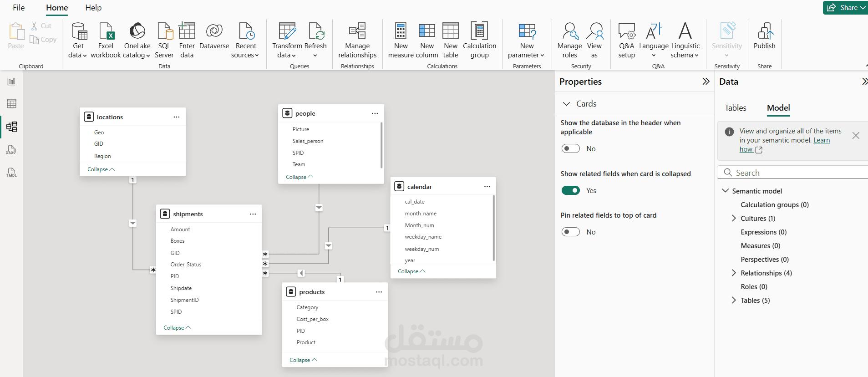Open more options for people table
This screenshot has height=377, width=868.
tap(375, 113)
